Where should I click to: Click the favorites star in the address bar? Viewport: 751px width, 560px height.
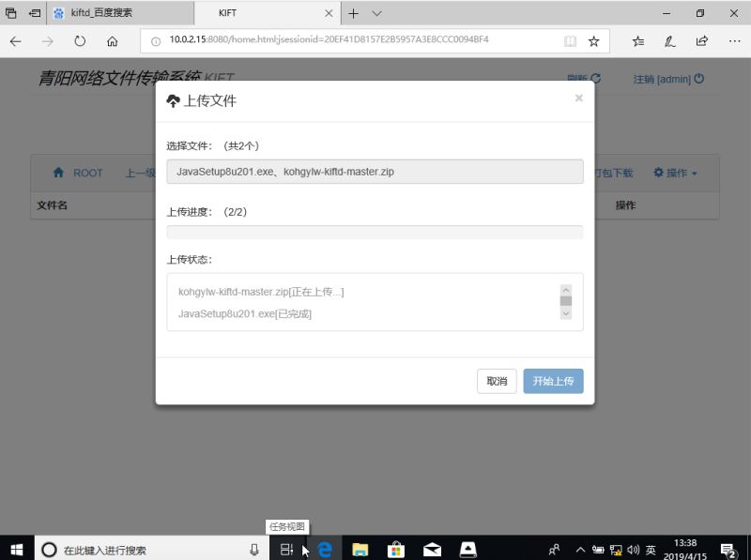tap(592, 40)
